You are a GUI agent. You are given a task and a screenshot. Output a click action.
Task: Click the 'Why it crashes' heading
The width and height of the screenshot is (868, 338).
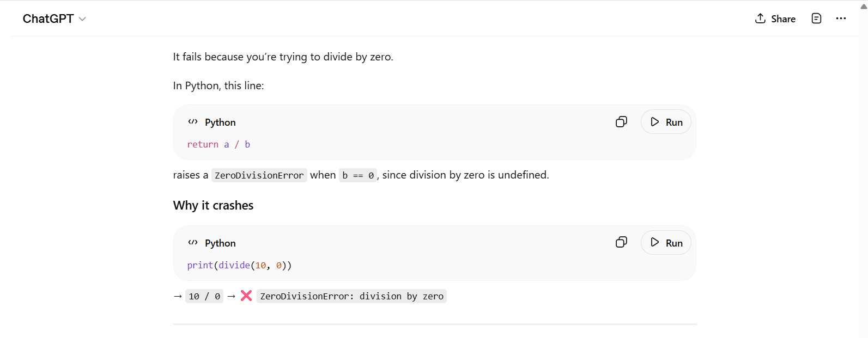[x=213, y=205]
